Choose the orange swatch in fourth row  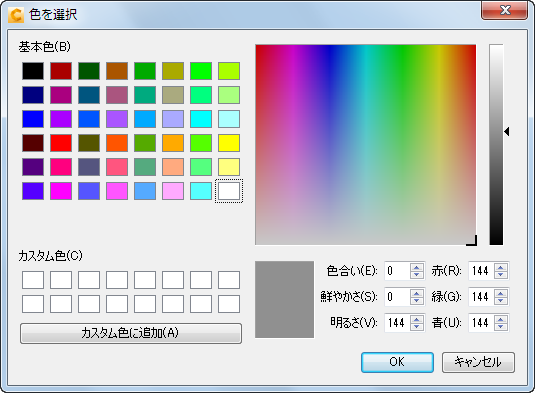173,143
